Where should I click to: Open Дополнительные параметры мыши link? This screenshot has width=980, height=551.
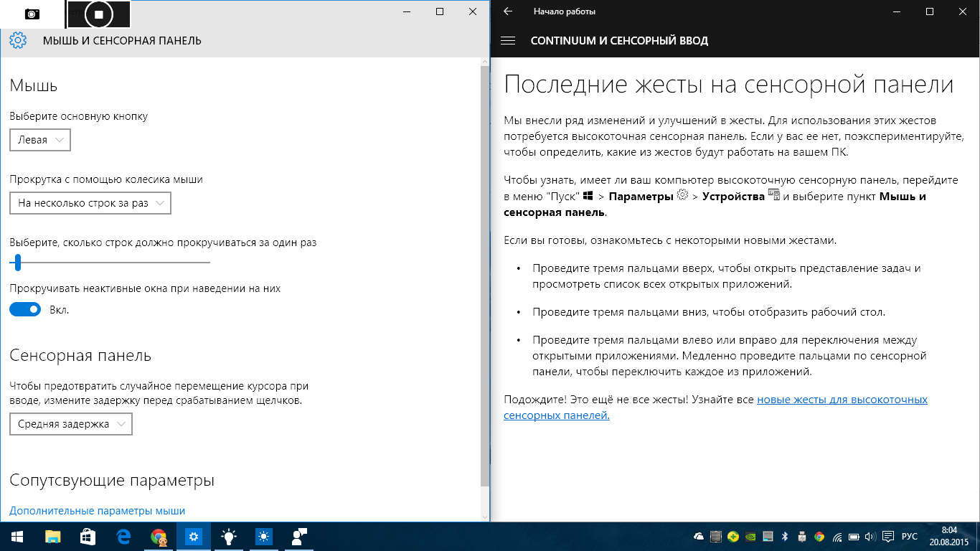98,511
